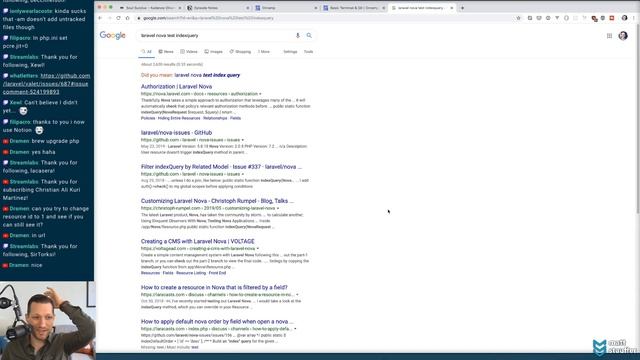Screen dimensions: 640x360
Task: Close the laravel nova test indexquery tab
Action: click(451, 8)
